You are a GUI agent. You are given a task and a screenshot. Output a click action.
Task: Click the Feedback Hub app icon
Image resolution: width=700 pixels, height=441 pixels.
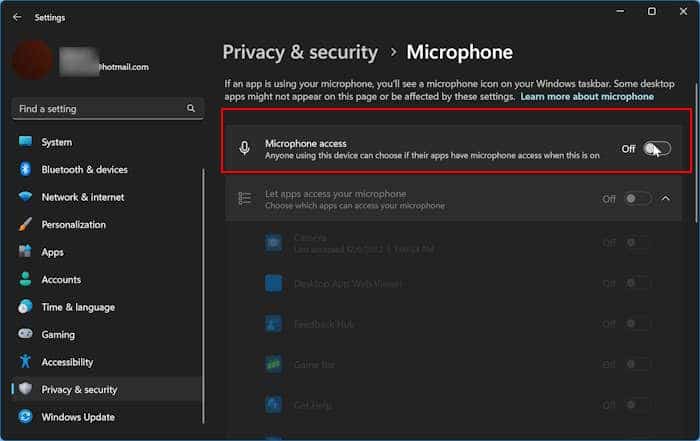(x=274, y=324)
